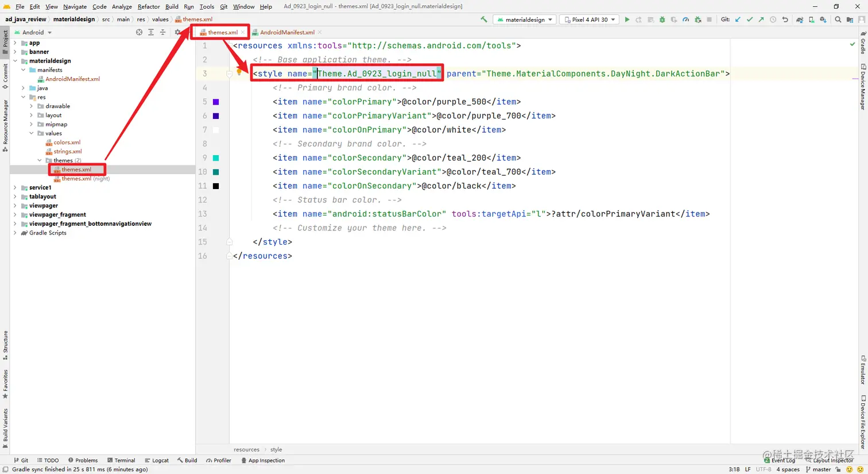The width and height of the screenshot is (868, 474).
Task: Open the Android project view dropdown
Action: 33,32
